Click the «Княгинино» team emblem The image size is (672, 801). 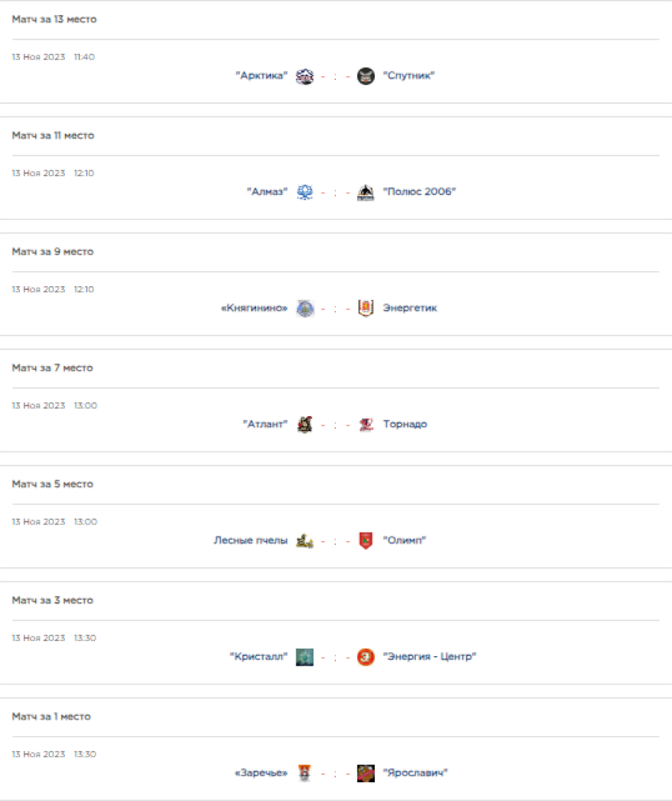click(x=305, y=309)
